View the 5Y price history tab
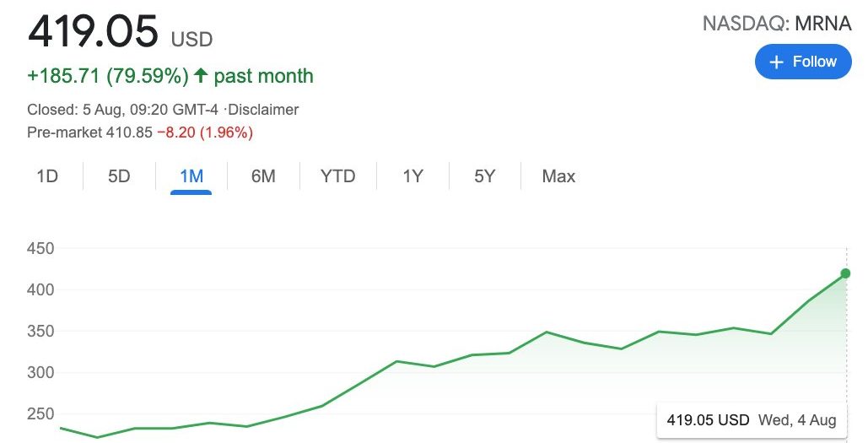This screenshot has height=443, width=868. coord(484,176)
